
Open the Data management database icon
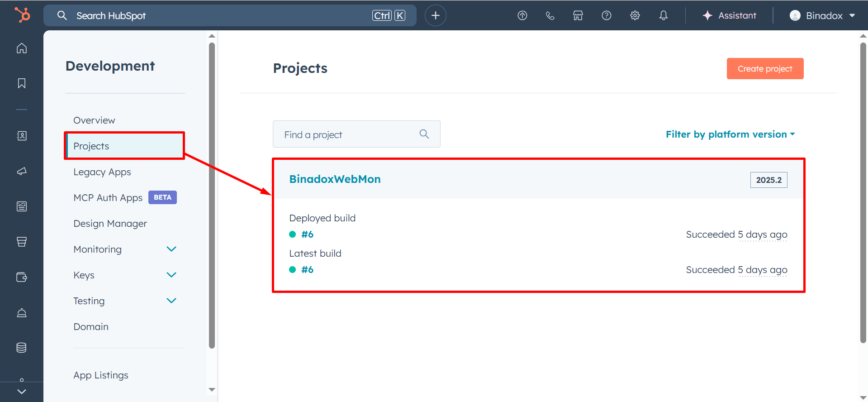[22, 348]
